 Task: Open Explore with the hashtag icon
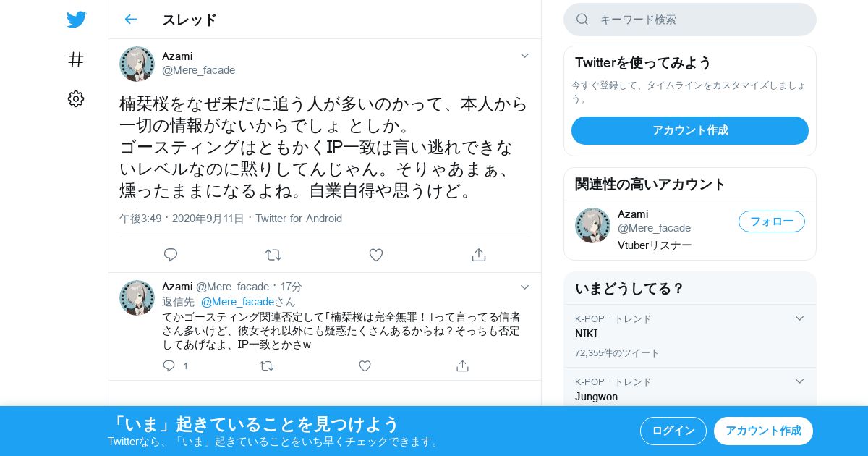click(x=76, y=59)
